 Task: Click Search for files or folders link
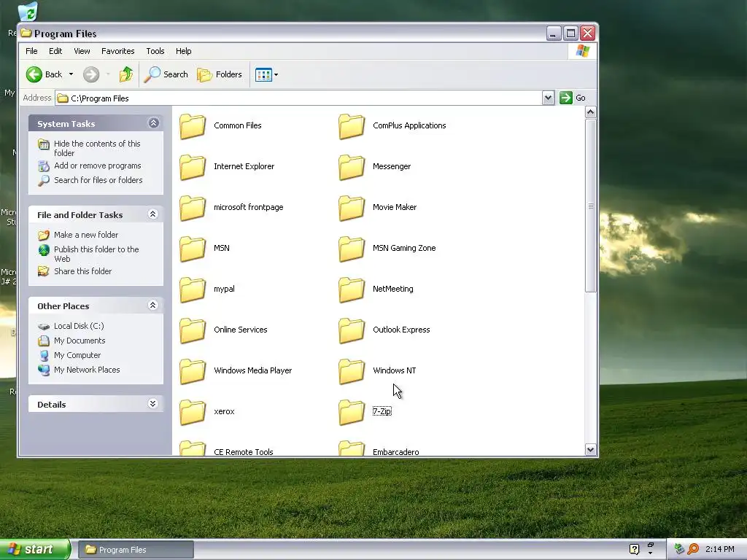coord(98,180)
